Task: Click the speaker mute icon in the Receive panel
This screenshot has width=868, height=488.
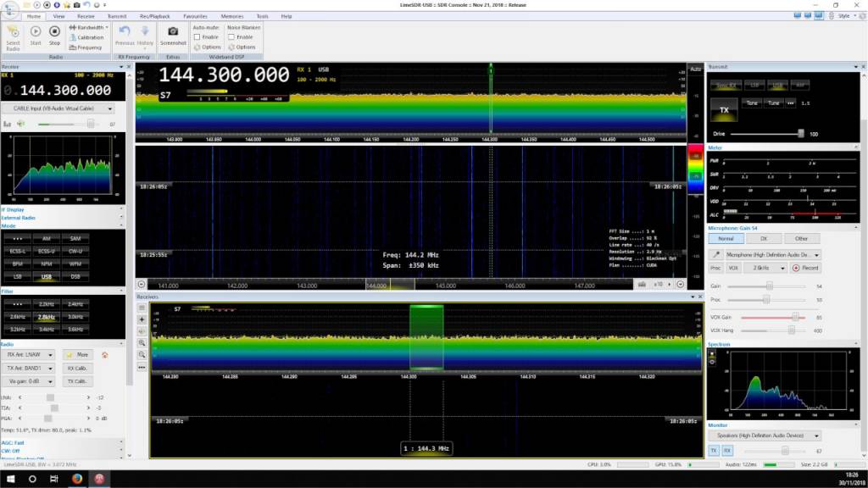Action: (x=21, y=124)
